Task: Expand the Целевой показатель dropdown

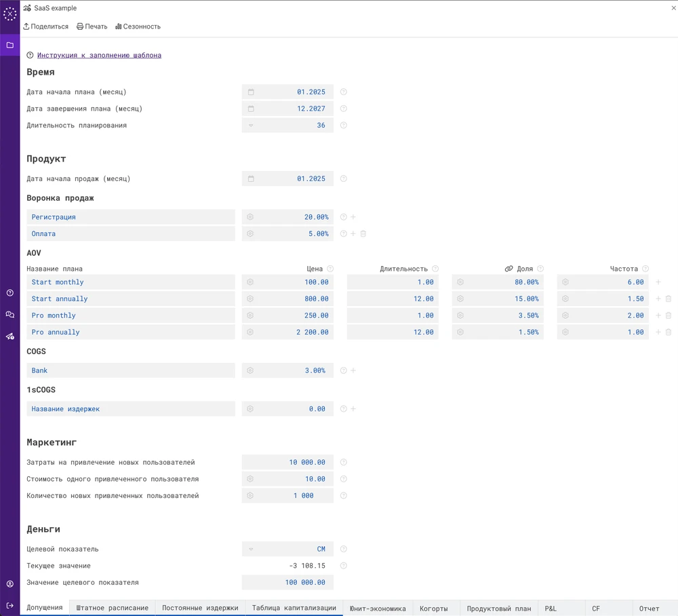Action: point(251,550)
